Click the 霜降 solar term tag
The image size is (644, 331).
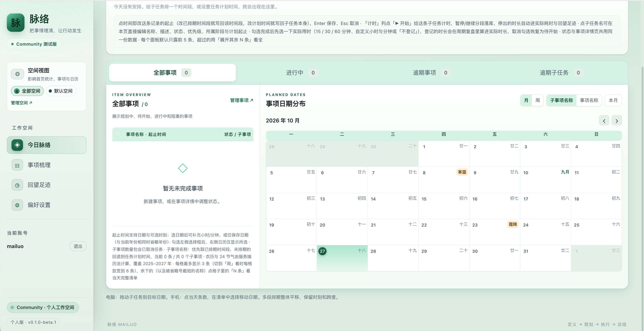513,224
